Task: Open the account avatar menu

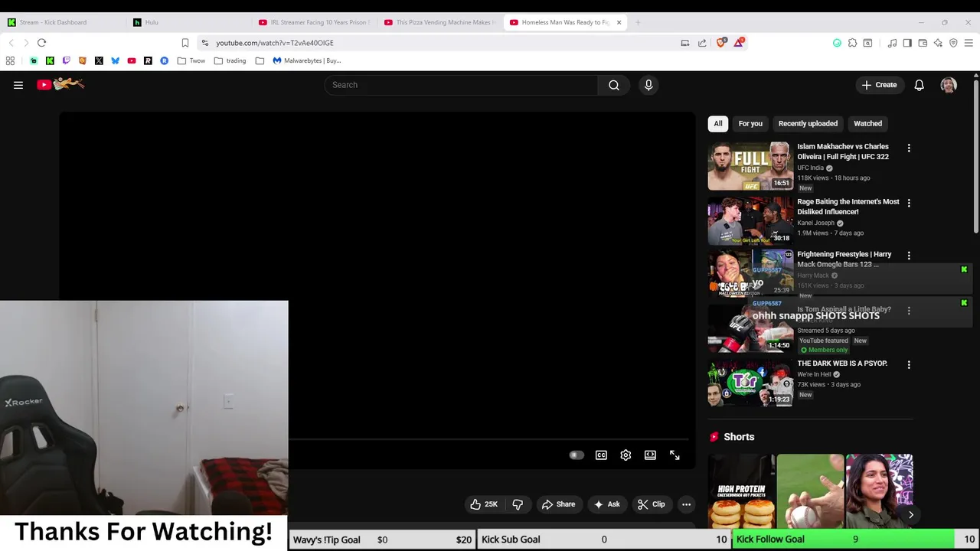Action: (949, 85)
